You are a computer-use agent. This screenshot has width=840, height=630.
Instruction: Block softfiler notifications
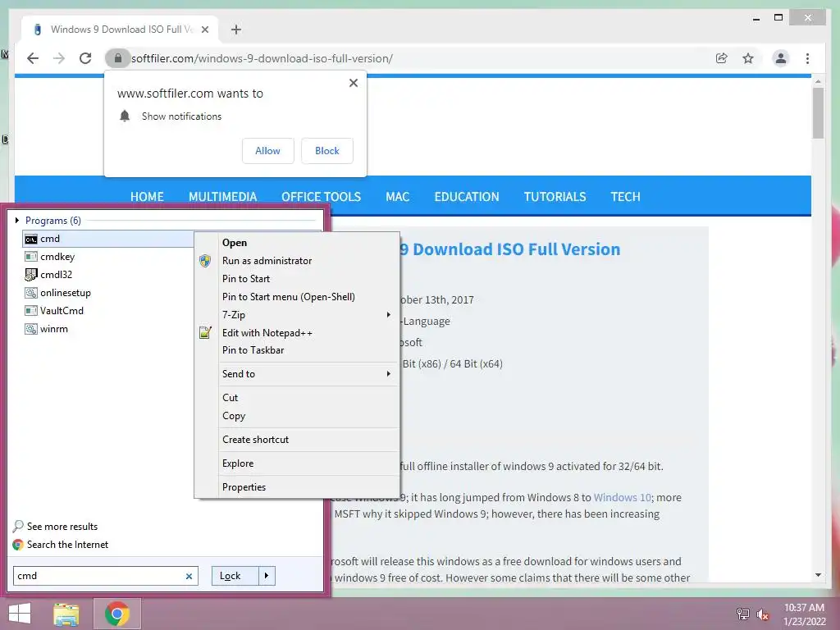[326, 151]
